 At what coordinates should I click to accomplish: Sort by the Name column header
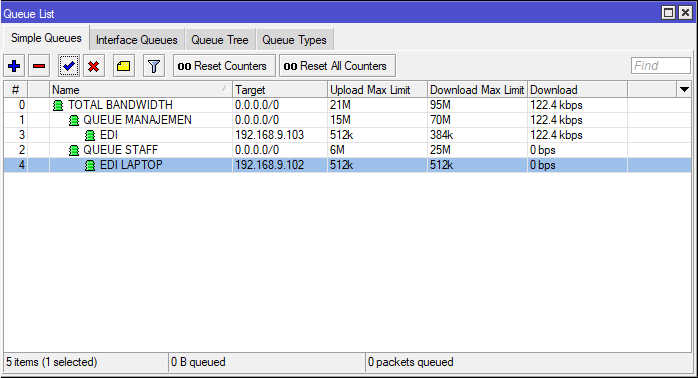pyautogui.click(x=141, y=90)
